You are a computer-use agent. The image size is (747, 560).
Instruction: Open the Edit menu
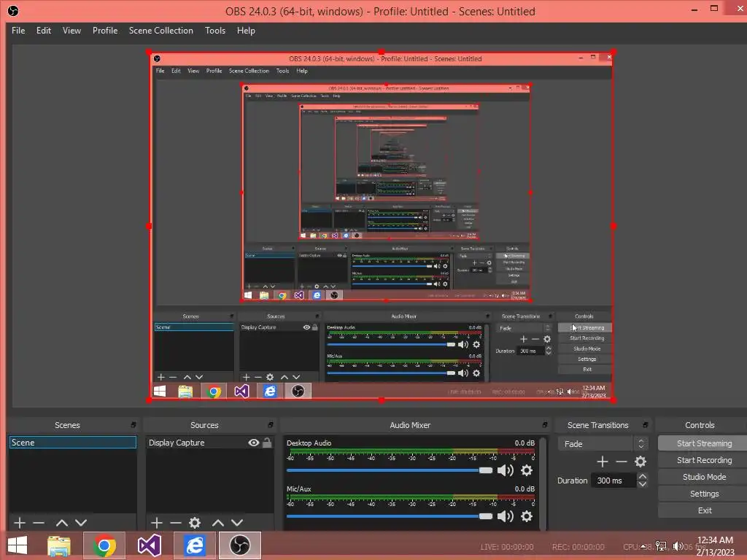[x=43, y=31]
